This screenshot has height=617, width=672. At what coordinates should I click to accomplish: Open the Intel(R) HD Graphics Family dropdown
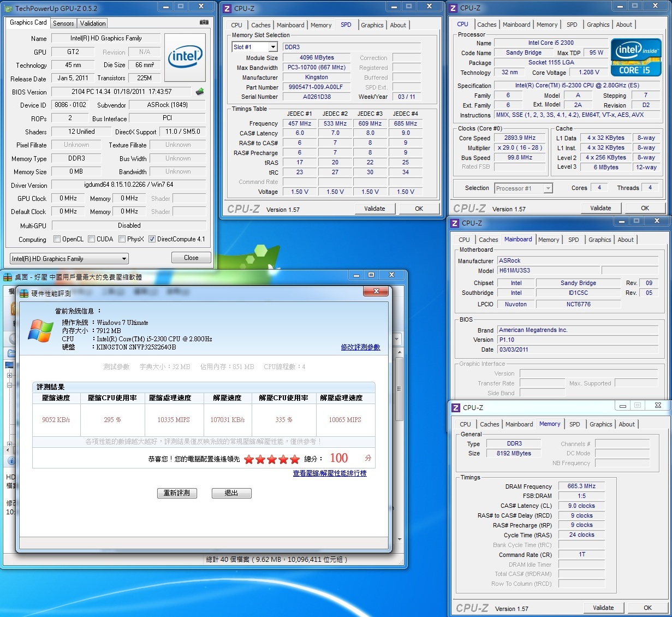pyautogui.click(x=69, y=259)
